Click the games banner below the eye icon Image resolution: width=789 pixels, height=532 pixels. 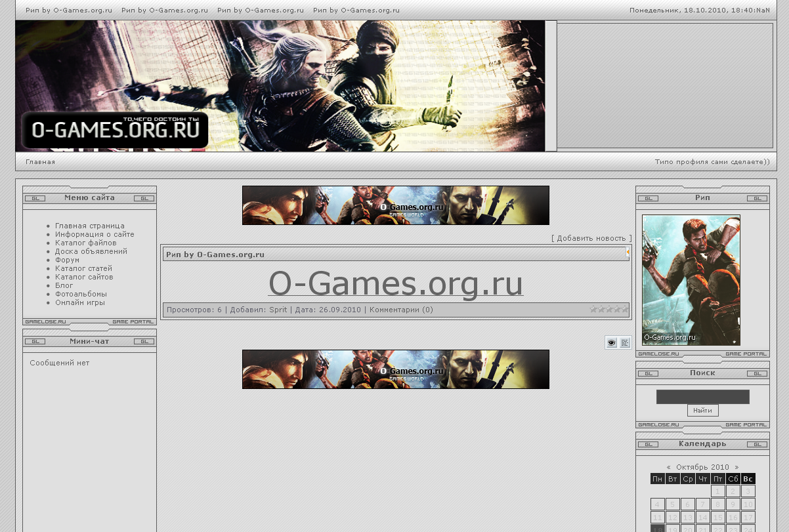point(396,369)
